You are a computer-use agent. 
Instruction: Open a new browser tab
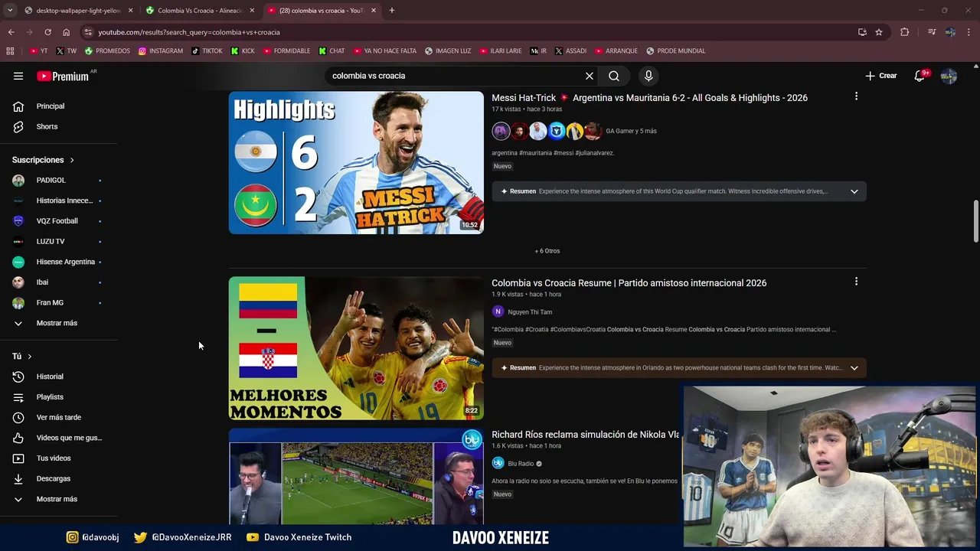392,11
